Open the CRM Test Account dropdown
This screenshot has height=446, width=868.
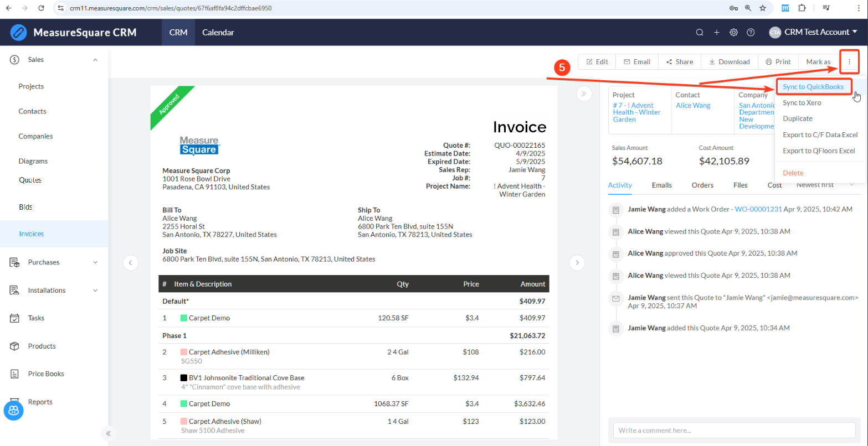[813, 33]
